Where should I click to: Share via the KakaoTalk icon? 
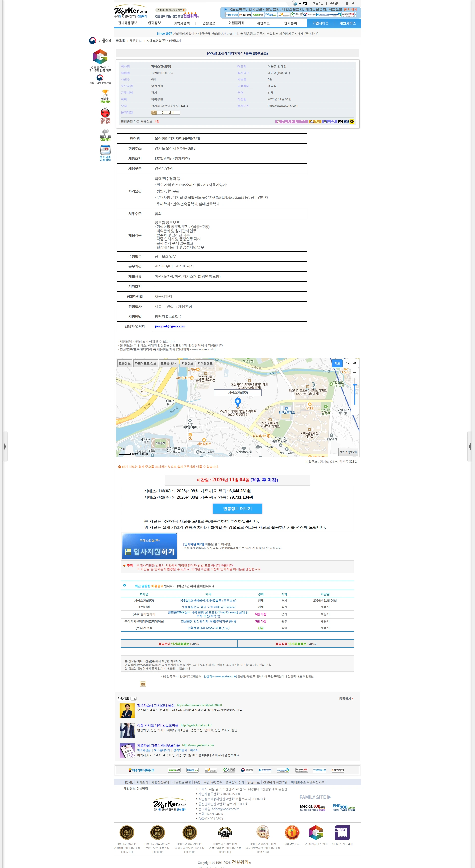click(x=352, y=122)
